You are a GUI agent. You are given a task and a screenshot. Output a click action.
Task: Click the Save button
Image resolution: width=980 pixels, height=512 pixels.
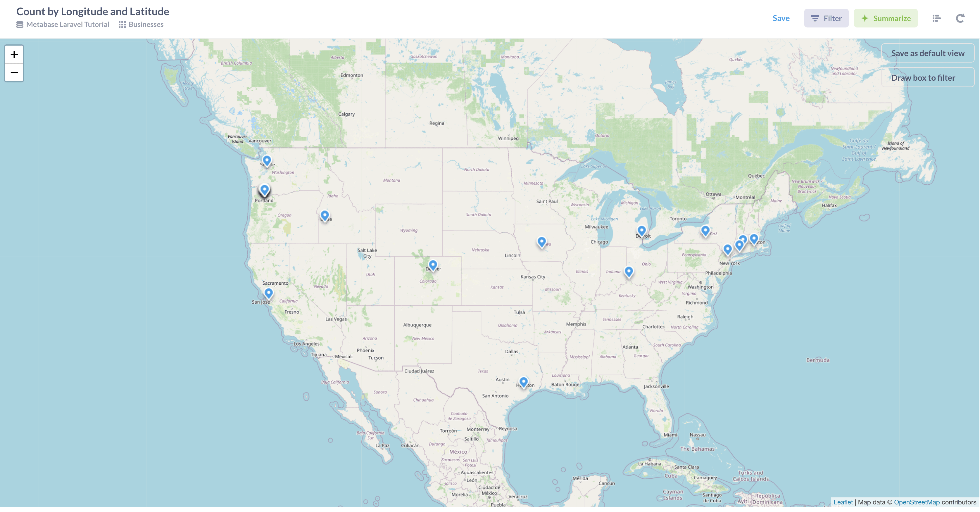pos(781,18)
